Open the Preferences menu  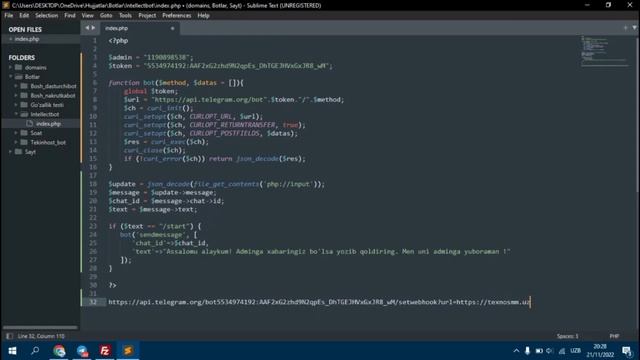176,16
